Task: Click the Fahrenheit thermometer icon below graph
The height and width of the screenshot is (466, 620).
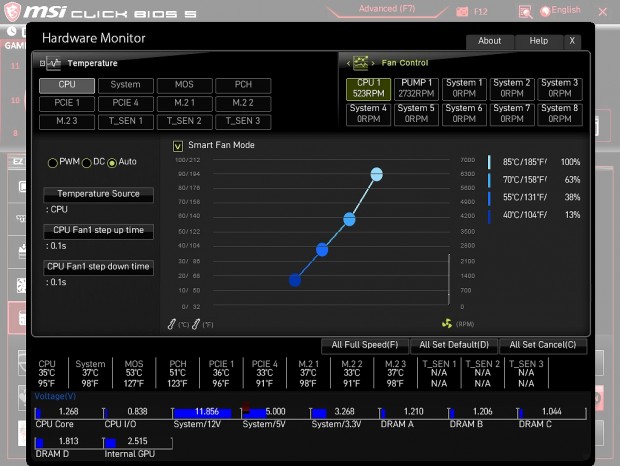Action: tap(196, 324)
